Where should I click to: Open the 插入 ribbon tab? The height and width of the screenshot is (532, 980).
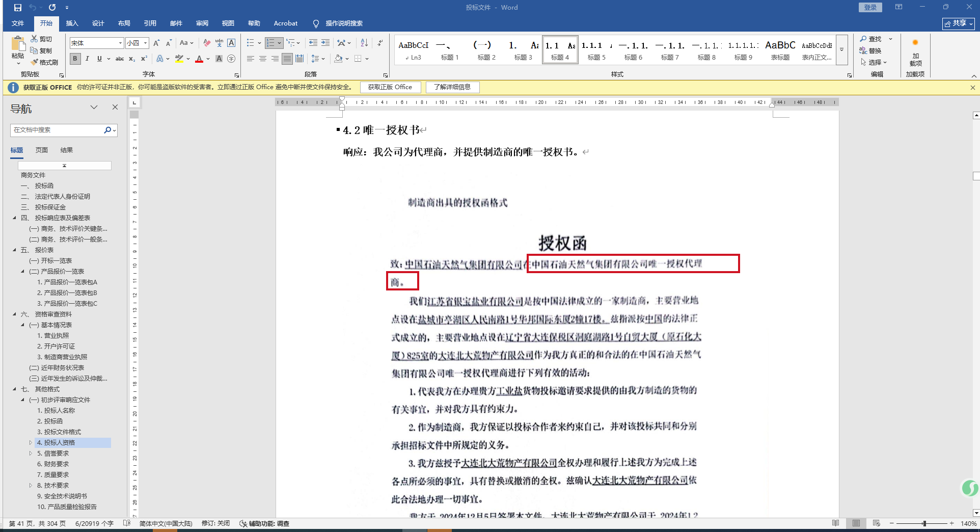[72, 23]
